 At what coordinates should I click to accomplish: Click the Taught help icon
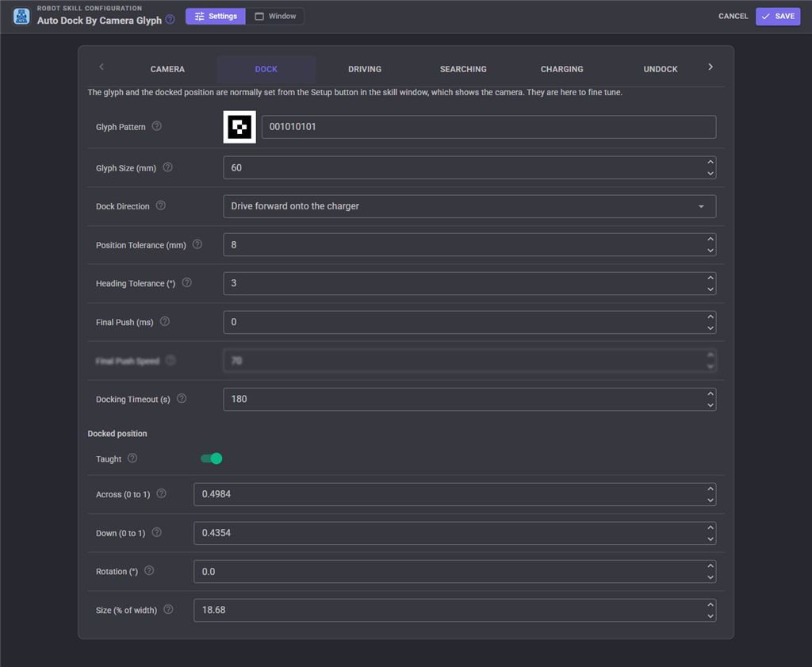132,458
